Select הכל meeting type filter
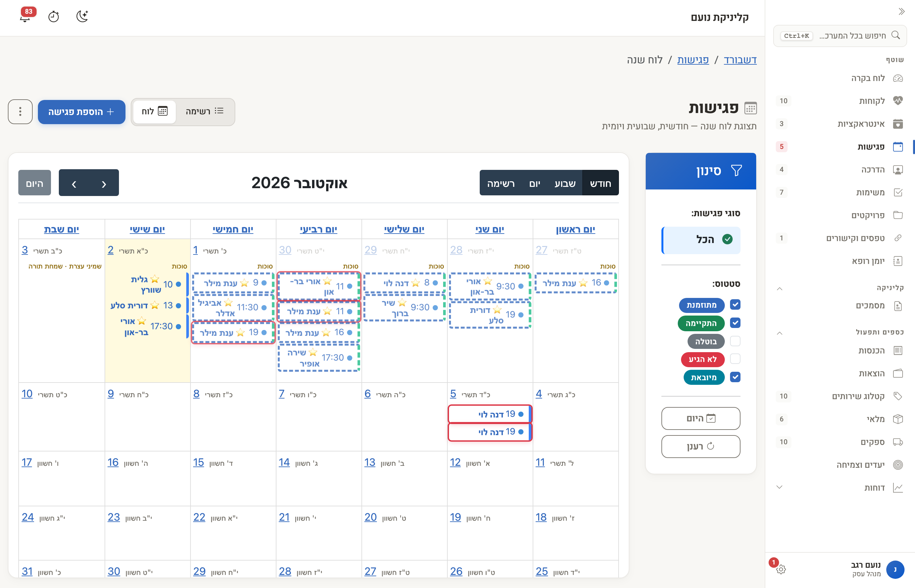This screenshot has height=588, width=915. click(701, 240)
